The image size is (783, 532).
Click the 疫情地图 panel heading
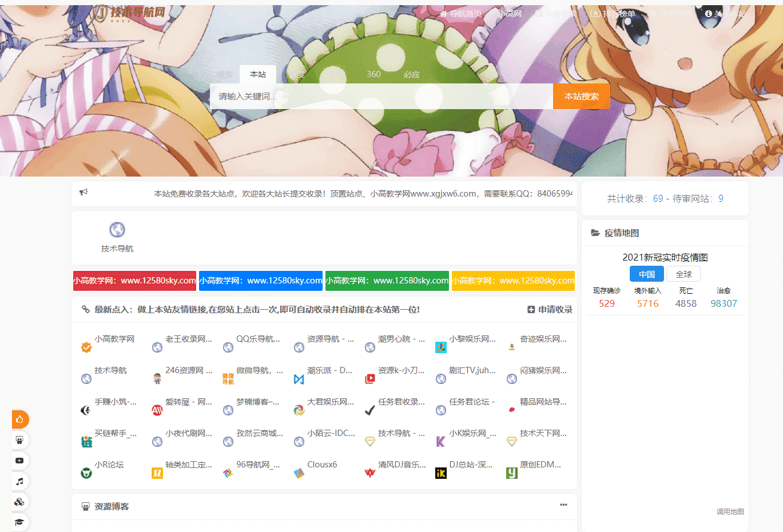click(622, 233)
